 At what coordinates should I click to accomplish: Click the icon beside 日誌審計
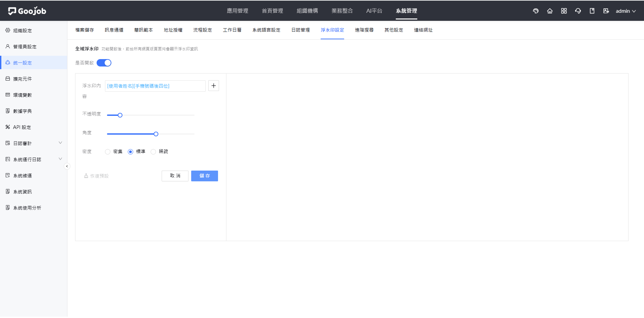pyautogui.click(x=8, y=143)
